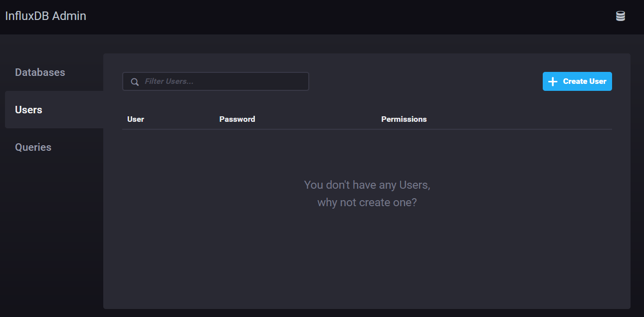
Task: Switch to the Queries section
Action: coord(33,147)
